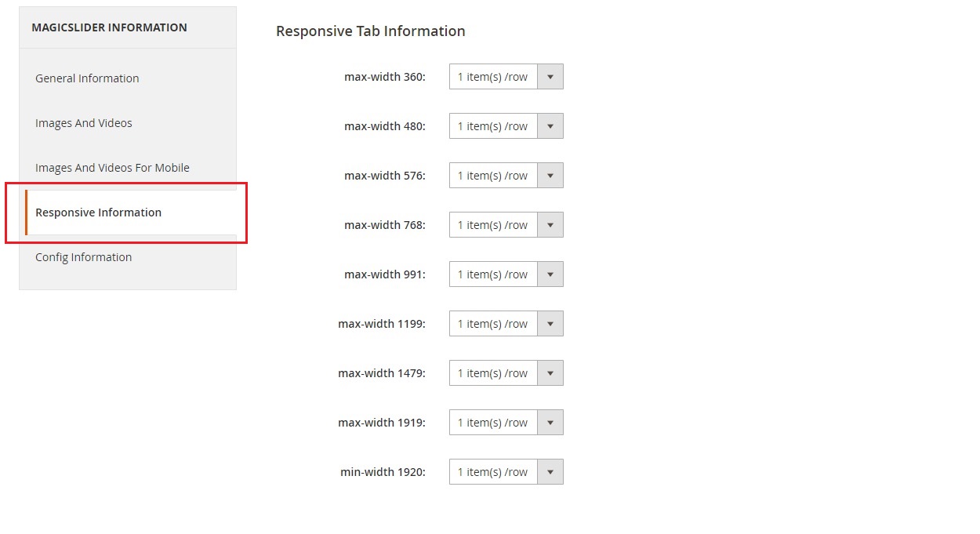Click the Responsive Tab Information heading
The height and width of the screenshot is (534, 980).
pyautogui.click(x=370, y=31)
